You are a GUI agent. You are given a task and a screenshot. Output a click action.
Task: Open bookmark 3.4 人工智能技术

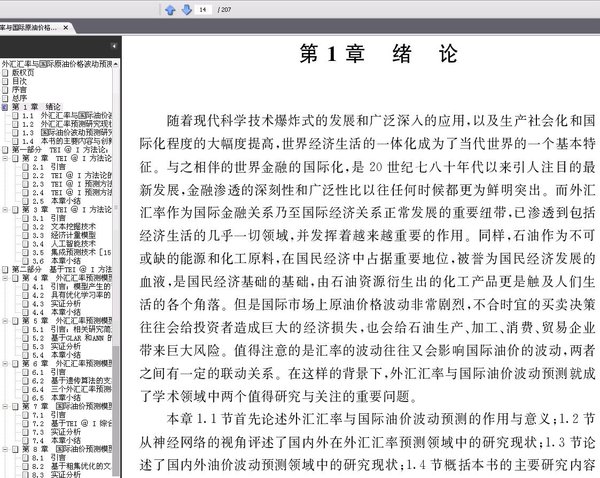64,243
